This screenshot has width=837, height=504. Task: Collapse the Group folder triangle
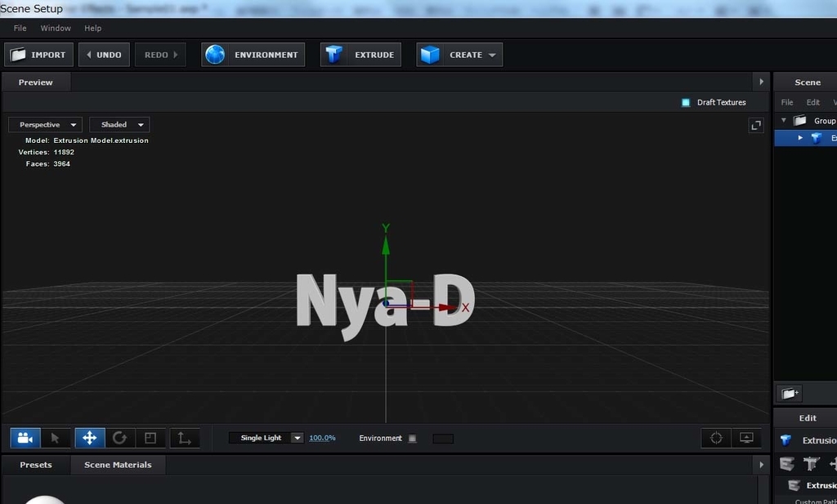784,121
